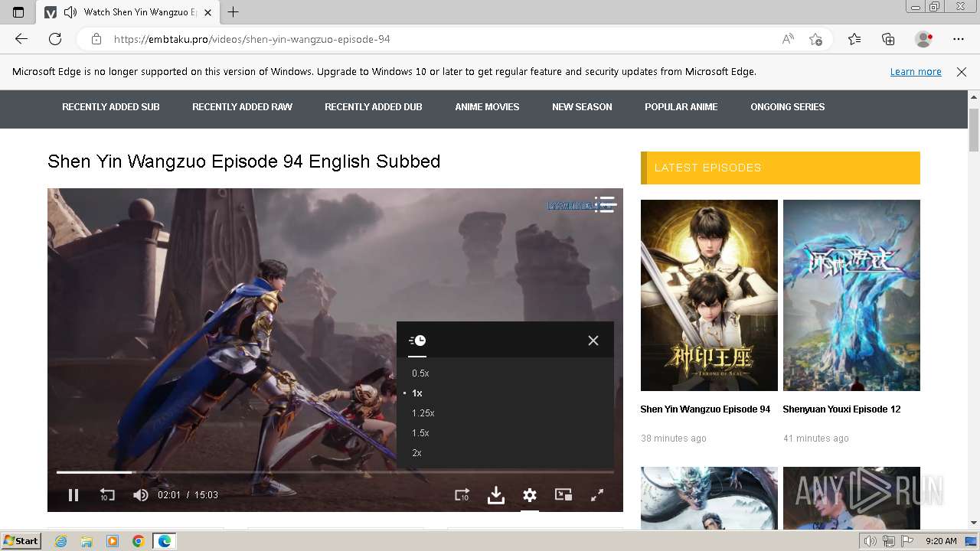
Task: Open the Windows Start menu
Action: pyautogui.click(x=21, y=541)
